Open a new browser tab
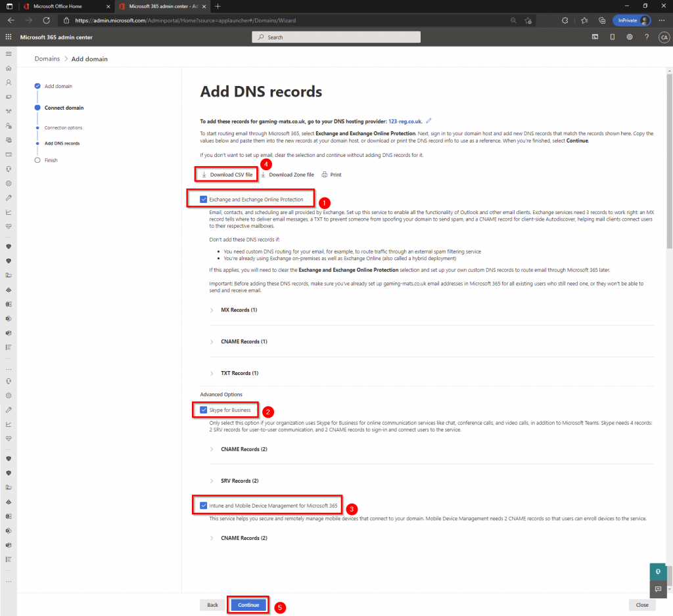The width and height of the screenshot is (673, 616). [x=218, y=7]
